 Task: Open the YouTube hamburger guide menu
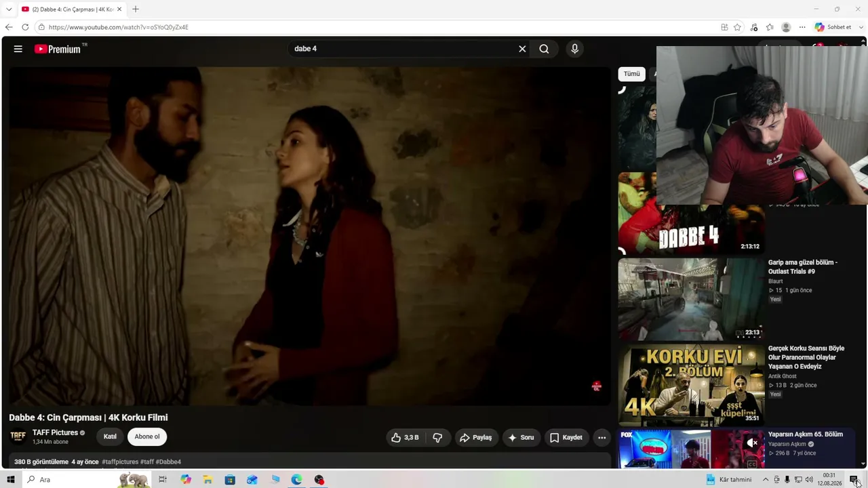[18, 49]
